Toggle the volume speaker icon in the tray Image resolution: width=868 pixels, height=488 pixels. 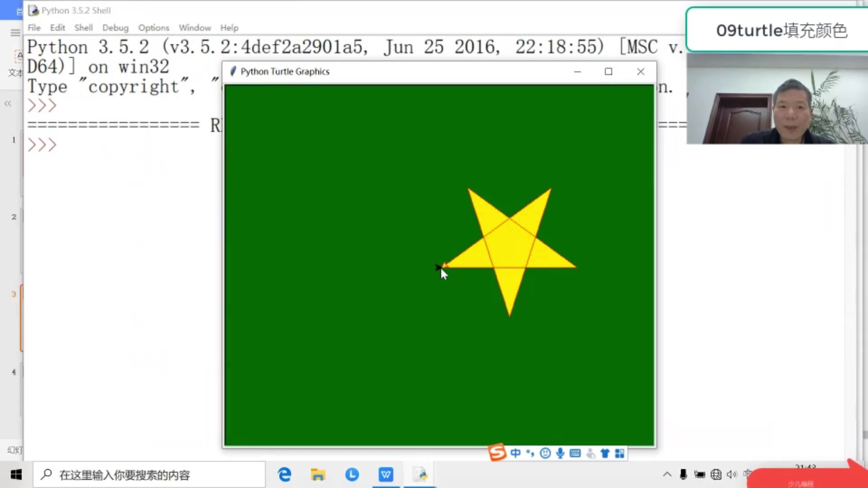(x=731, y=474)
